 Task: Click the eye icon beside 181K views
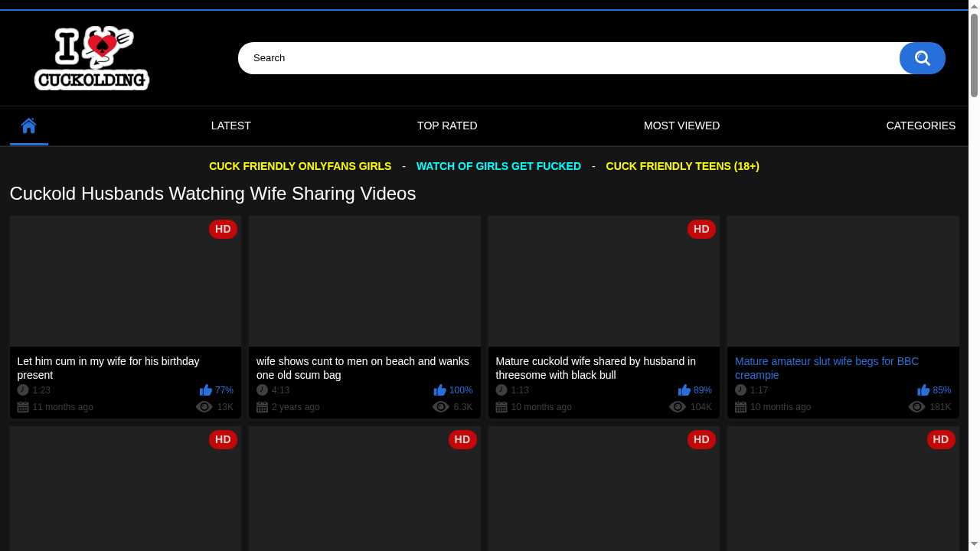(x=916, y=407)
